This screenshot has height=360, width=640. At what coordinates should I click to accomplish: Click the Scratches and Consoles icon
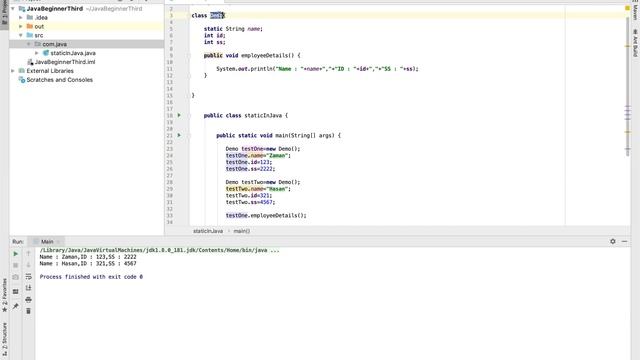click(22, 80)
